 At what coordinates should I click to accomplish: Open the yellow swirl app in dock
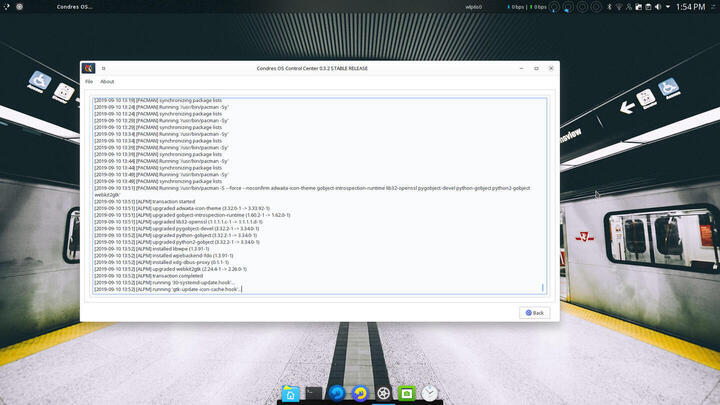[360, 394]
